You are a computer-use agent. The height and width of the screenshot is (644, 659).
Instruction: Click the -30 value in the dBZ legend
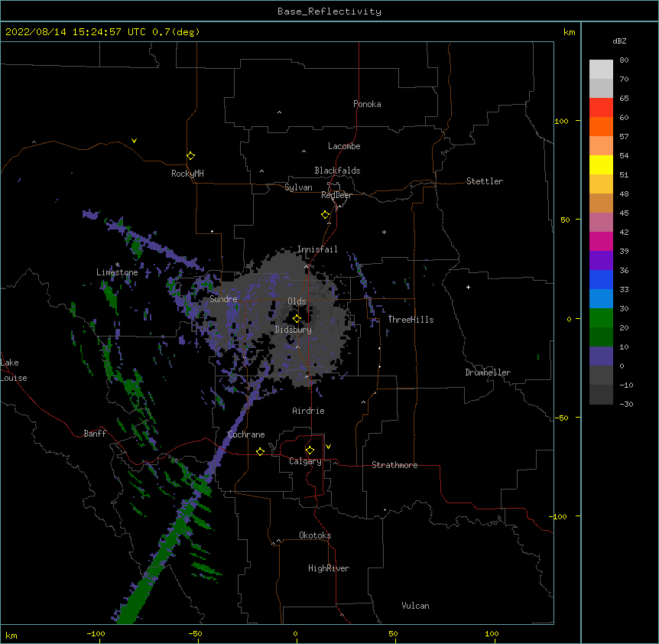tap(626, 404)
